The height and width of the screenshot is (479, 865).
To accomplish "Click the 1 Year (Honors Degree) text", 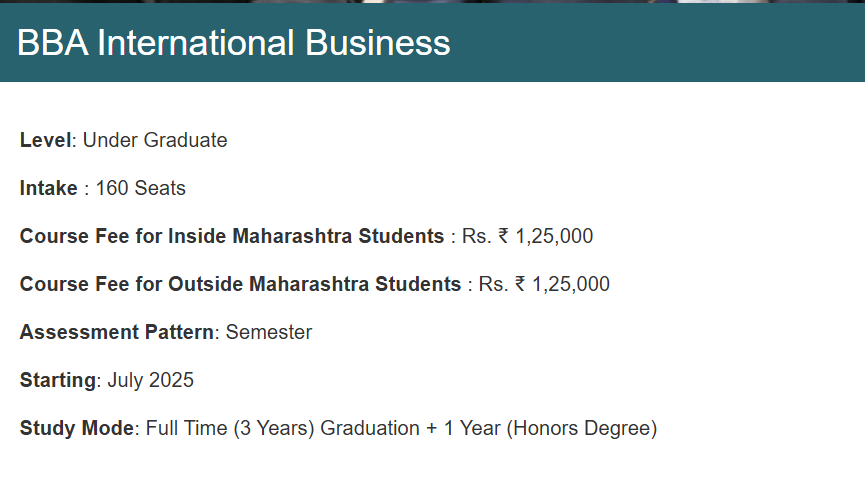I will [x=550, y=428].
